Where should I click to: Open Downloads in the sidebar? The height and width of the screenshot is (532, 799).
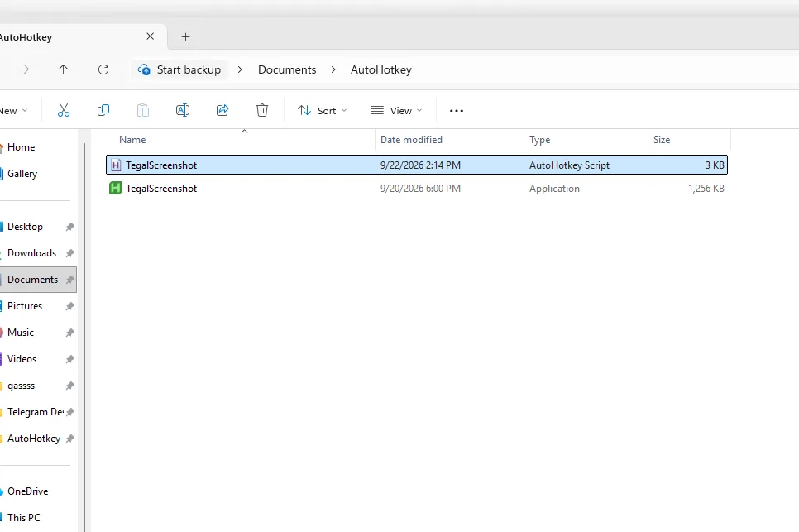click(x=31, y=253)
